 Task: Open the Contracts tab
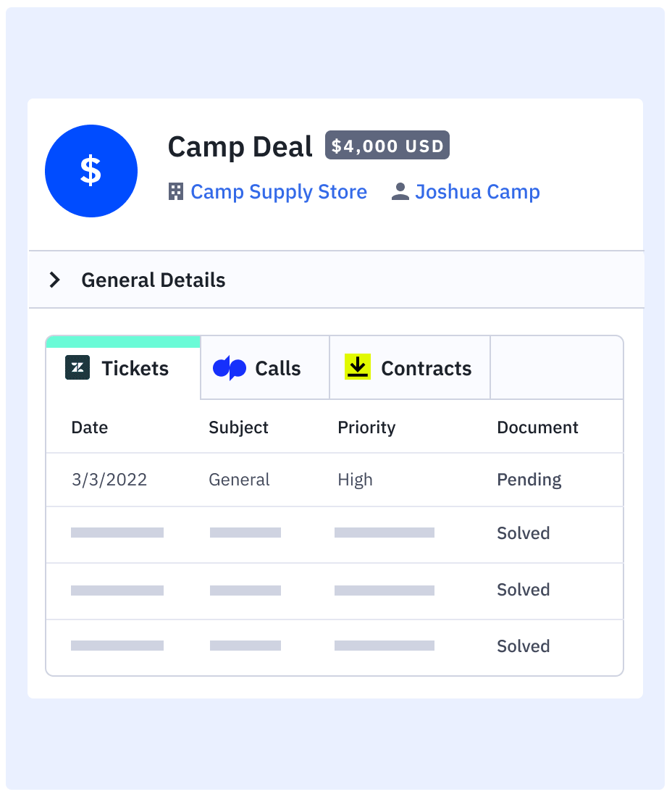(410, 368)
